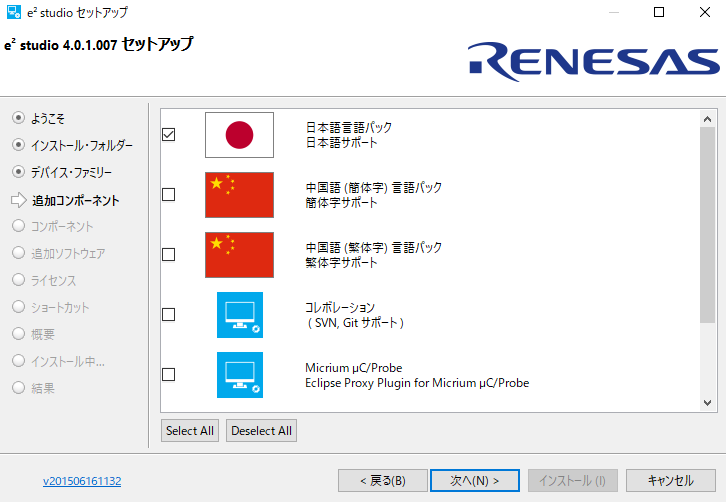Uncheck the 日本語言語パック checkbox
The image size is (726, 502).
169,135
